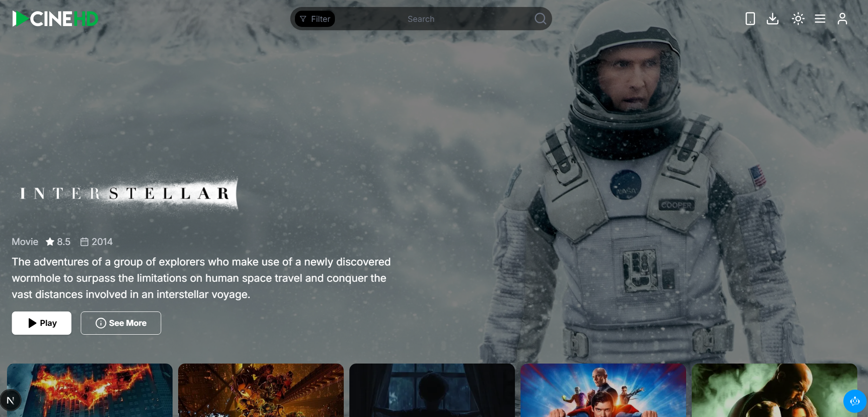This screenshot has width=868, height=417.
Task: Click the Next.js dev tools badge
Action: [x=10, y=400]
